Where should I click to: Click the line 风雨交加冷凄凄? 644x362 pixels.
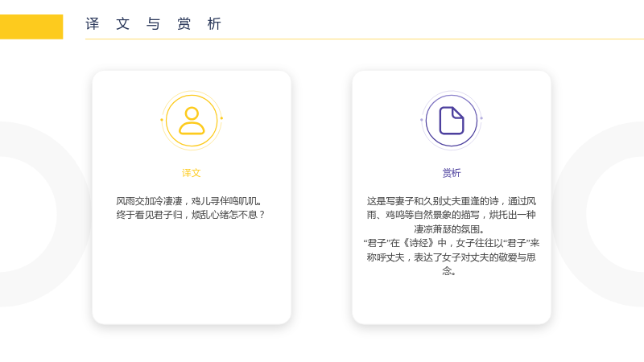(192, 201)
